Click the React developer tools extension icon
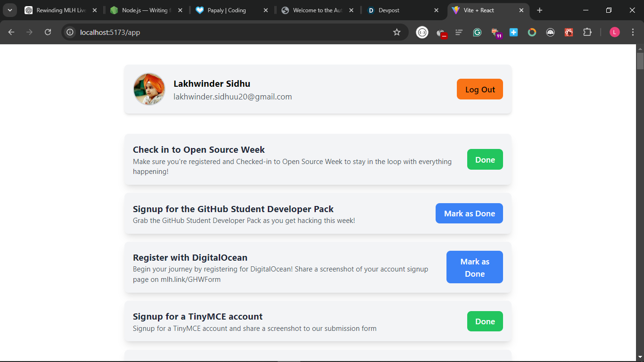This screenshot has height=362, width=644. coord(569,32)
